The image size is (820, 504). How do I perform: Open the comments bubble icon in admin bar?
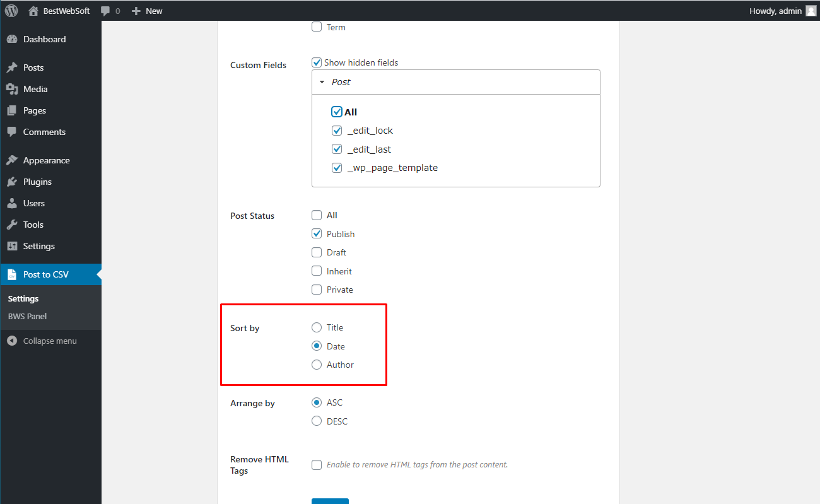(105, 11)
